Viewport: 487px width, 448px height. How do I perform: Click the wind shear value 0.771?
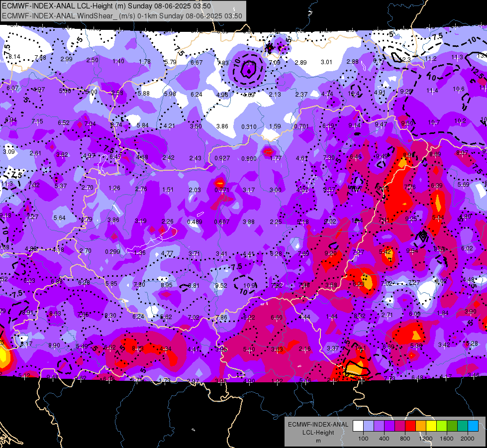coord(222,190)
